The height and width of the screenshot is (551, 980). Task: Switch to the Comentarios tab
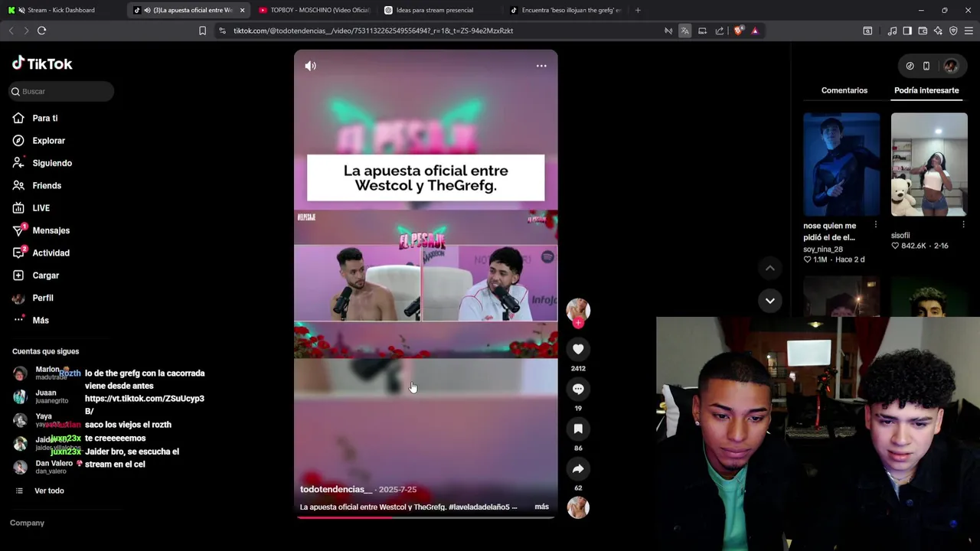pyautogui.click(x=844, y=90)
